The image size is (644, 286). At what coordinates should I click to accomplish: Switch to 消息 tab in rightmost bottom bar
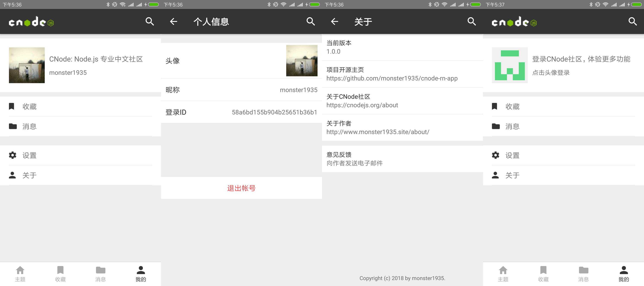pos(584,274)
